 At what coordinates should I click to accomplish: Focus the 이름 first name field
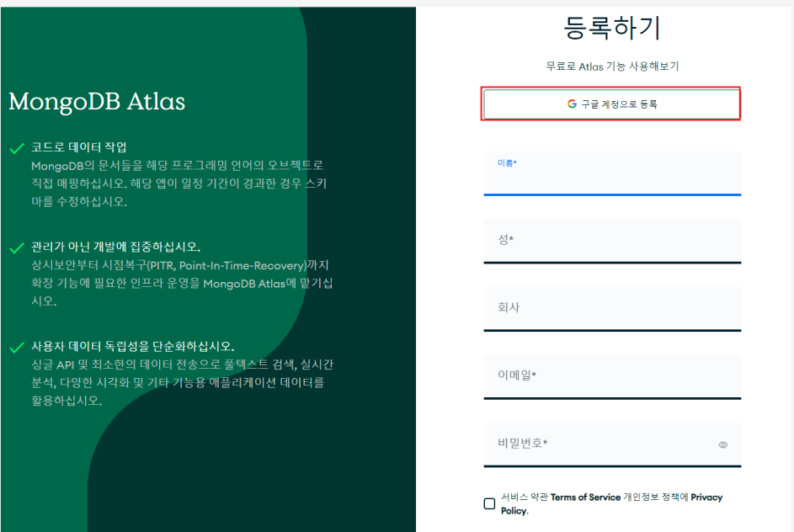(x=612, y=173)
